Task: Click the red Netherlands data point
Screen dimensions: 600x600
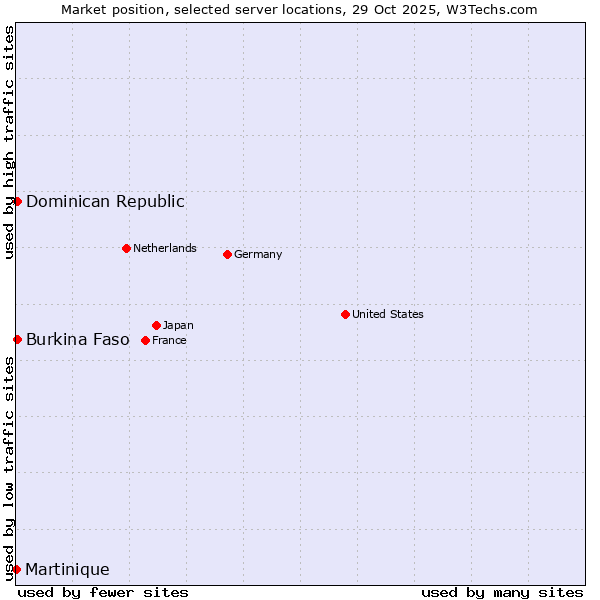Action: 126,248
